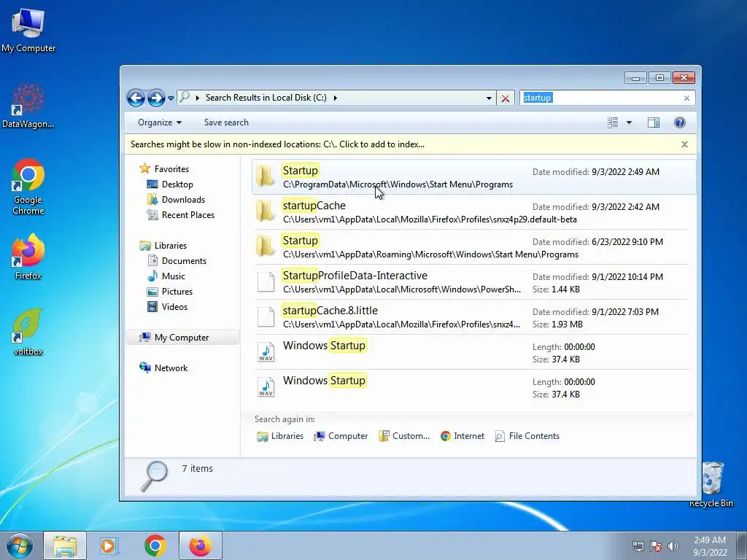This screenshot has height=560, width=747.
Task: Open Windows Media Player from taskbar
Action: point(109,545)
